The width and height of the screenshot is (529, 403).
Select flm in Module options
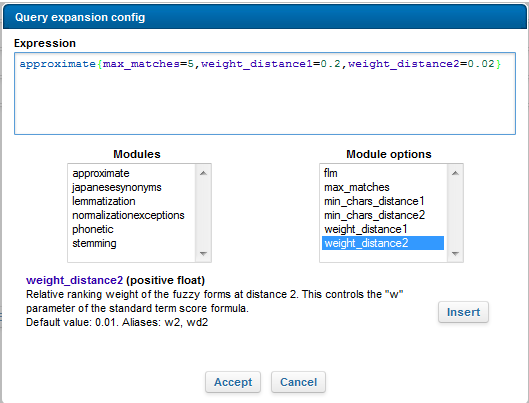[383, 173]
